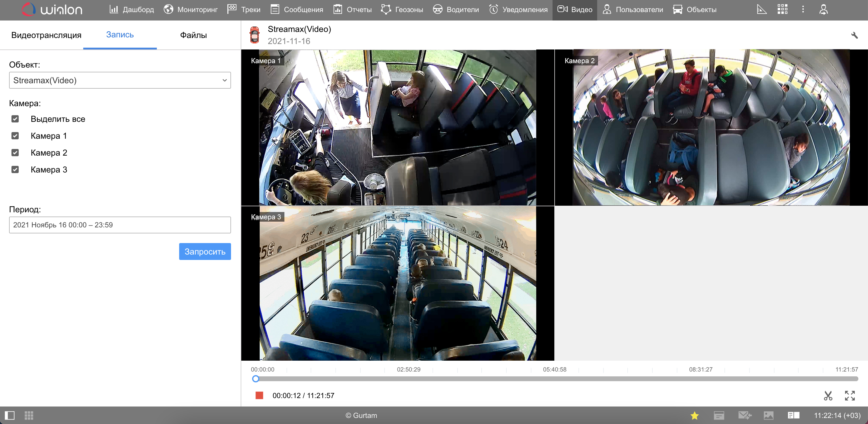Open the Файлы tab
The width and height of the screenshot is (868, 424).
[x=193, y=35]
